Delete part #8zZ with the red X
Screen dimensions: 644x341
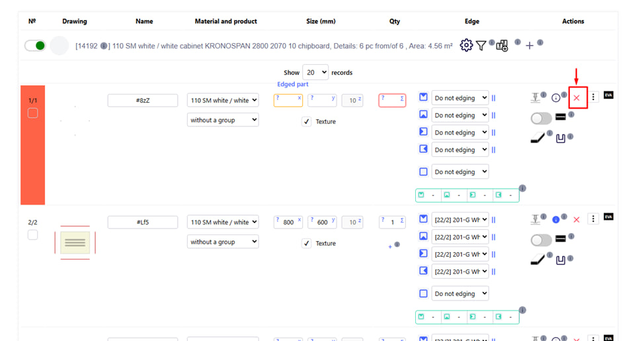point(577,98)
